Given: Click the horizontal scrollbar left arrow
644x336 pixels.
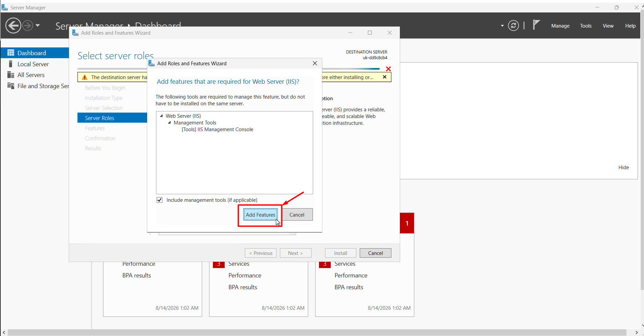Looking at the screenshot, I should click(x=4, y=332).
